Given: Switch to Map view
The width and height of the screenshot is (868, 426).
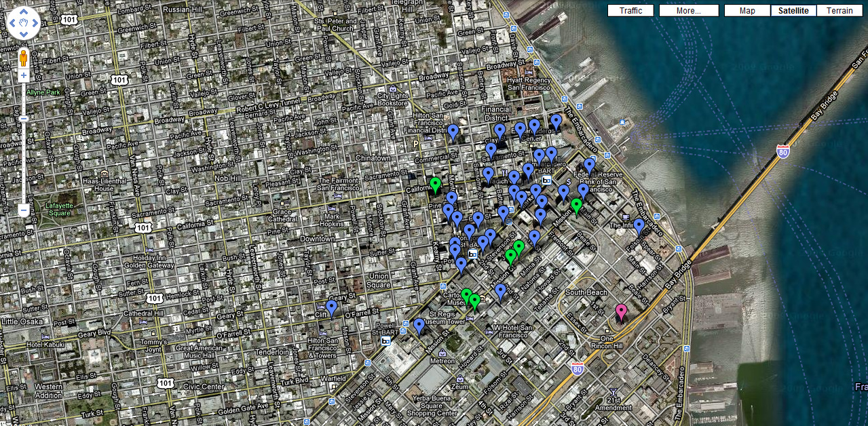Looking at the screenshot, I should (x=747, y=11).
